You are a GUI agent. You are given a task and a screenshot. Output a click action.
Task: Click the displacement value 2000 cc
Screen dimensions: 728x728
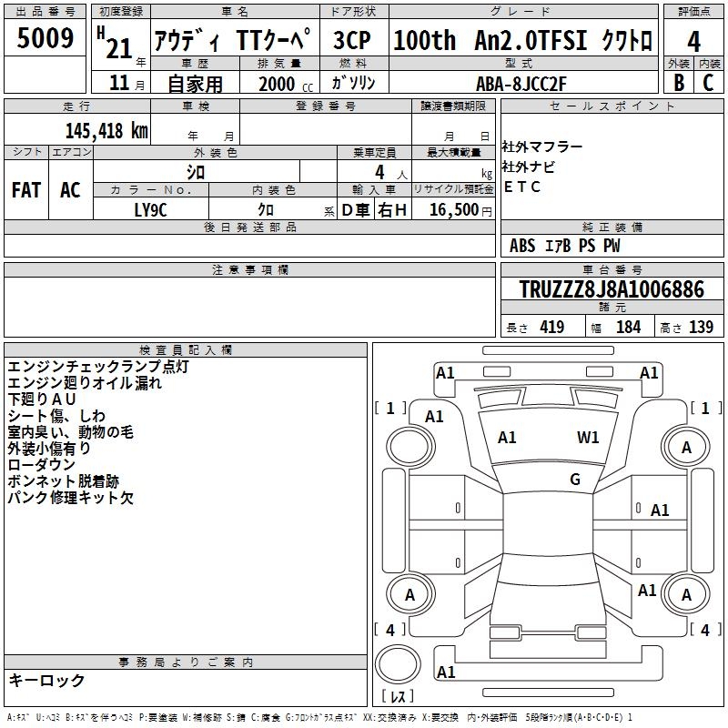286,84
